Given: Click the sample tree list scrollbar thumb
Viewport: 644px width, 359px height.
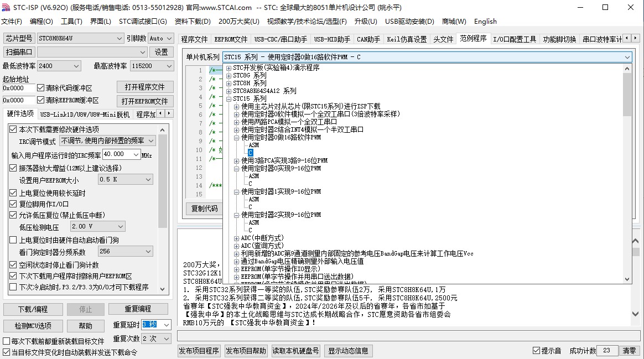Looking at the screenshot, I should pos(627,94).
